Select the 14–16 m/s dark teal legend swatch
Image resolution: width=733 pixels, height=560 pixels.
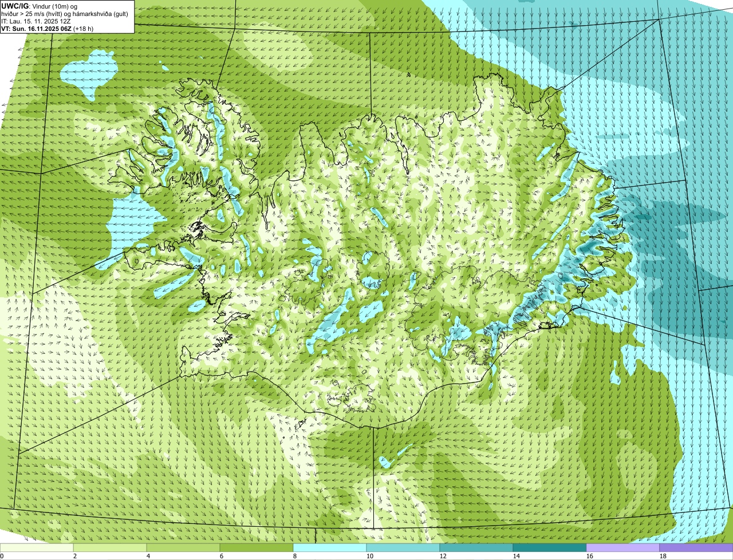(x=550, y=547)
